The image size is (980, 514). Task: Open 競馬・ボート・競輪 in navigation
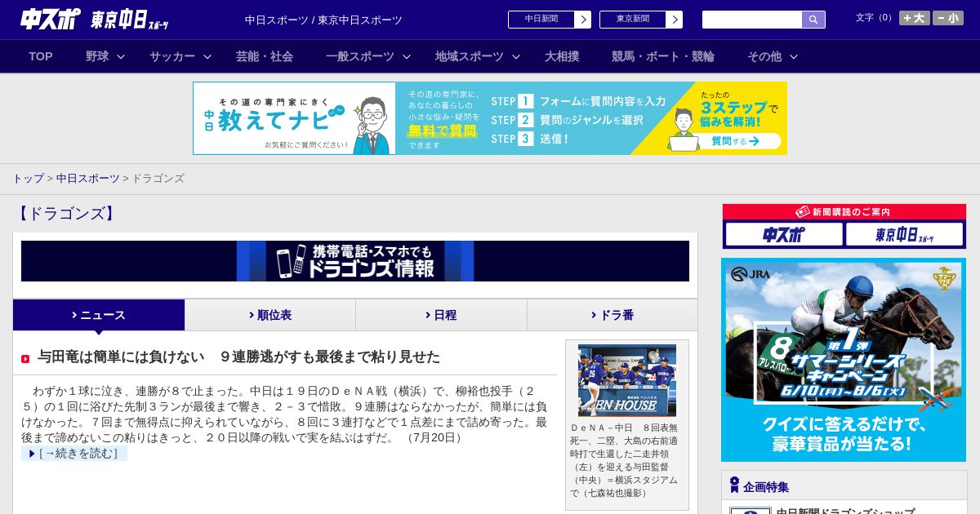point(663,56)
